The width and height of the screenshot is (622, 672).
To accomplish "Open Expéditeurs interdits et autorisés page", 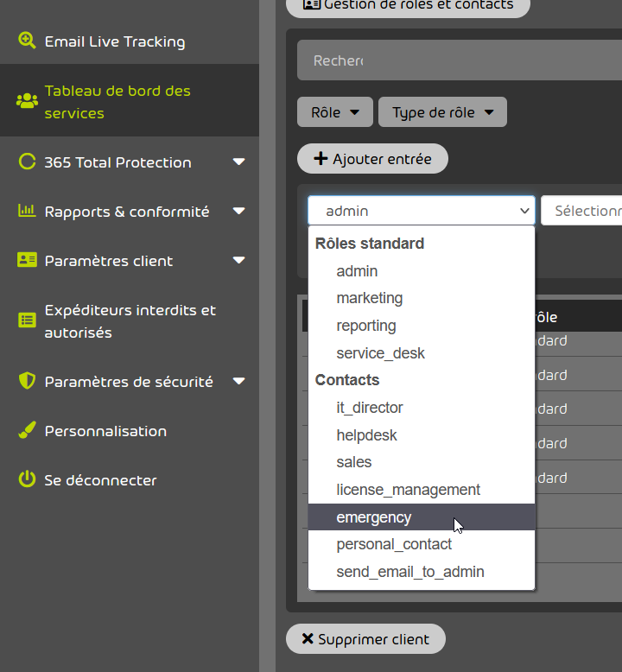I will point(130,321).
